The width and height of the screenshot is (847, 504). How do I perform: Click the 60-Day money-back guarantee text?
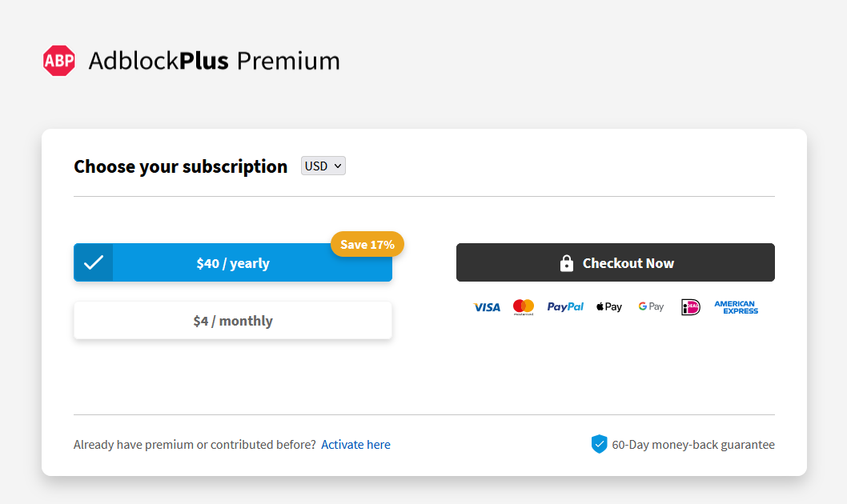coord(693,445)
